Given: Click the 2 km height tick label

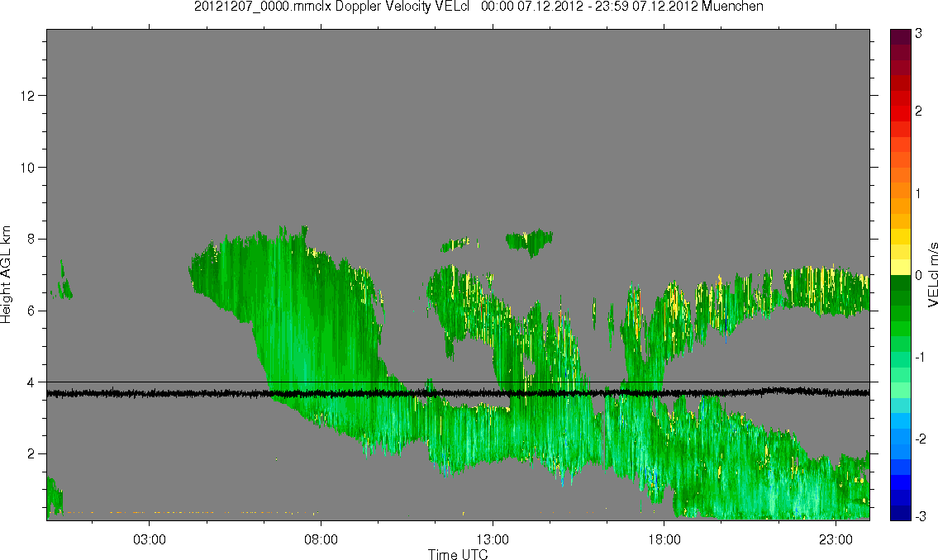Looking at the screenshot, I should [x=31, y=454].
